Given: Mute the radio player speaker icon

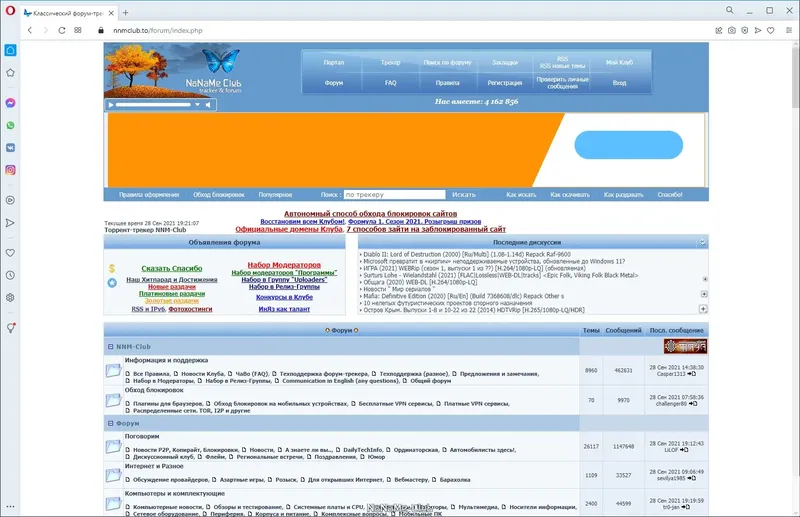Looking at the screenshot, I should click(x=208, y=105).
